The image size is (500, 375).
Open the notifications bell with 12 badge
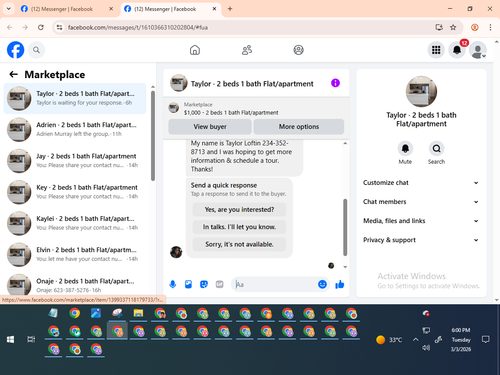tap(457, 50)
